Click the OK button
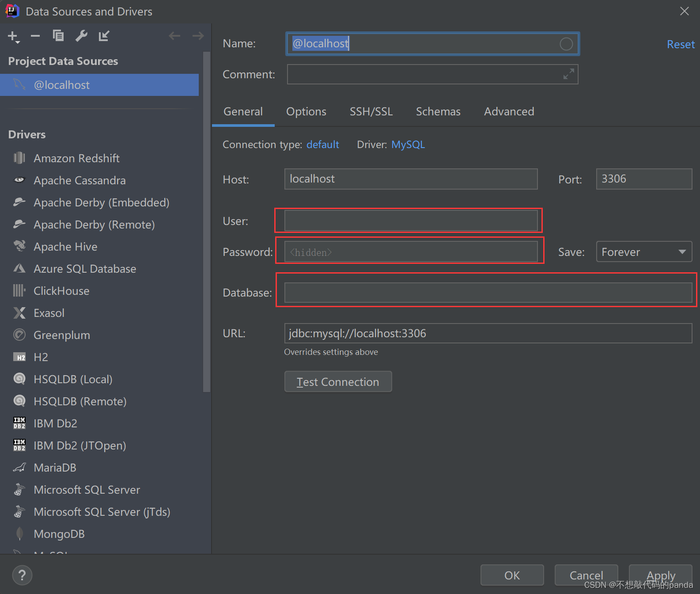The width and height of the screenshot is (700, 594). (512, 575)
